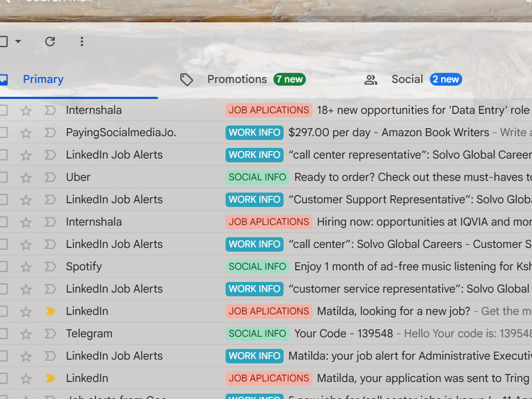Viewport: 532px width, 399px height.
Task: Mark the PayingSocialmediaJo. email as important
Action: [x=50, y=132]
